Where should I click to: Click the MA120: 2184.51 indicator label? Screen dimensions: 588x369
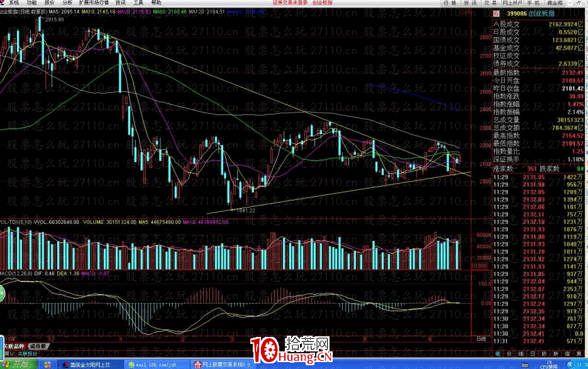point(207,11)
